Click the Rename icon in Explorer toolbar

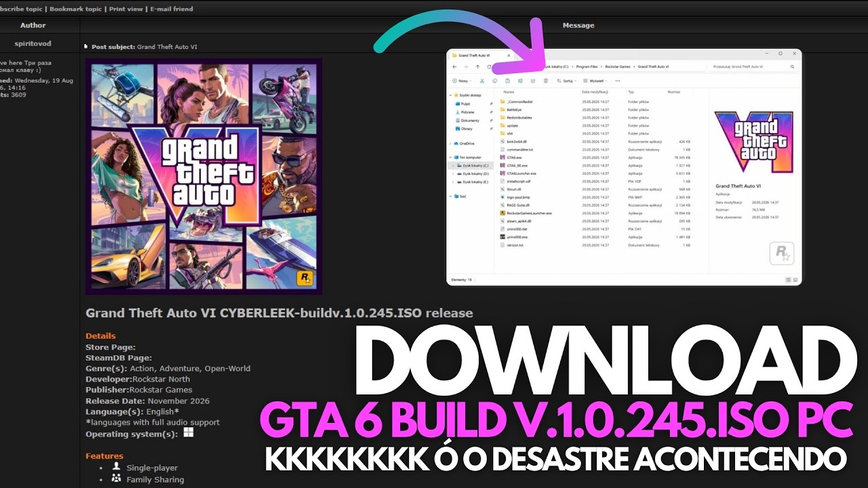tap(520, 81)
